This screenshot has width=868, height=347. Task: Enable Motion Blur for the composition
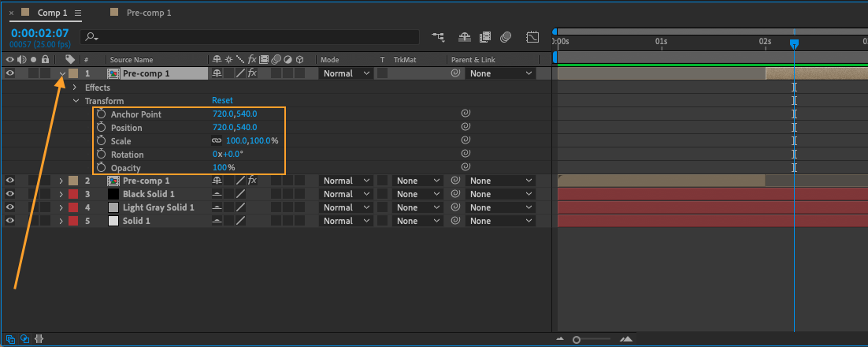(506, 37)
